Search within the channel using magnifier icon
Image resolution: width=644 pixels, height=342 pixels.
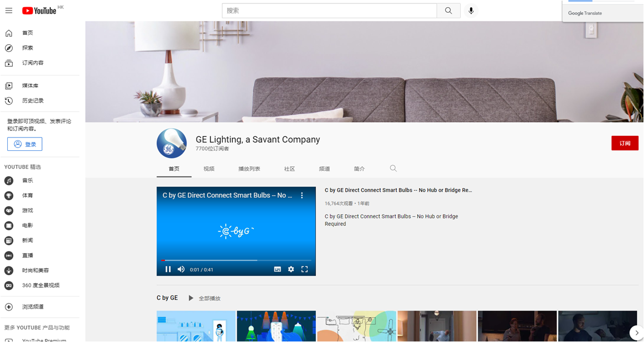[393, 169]
